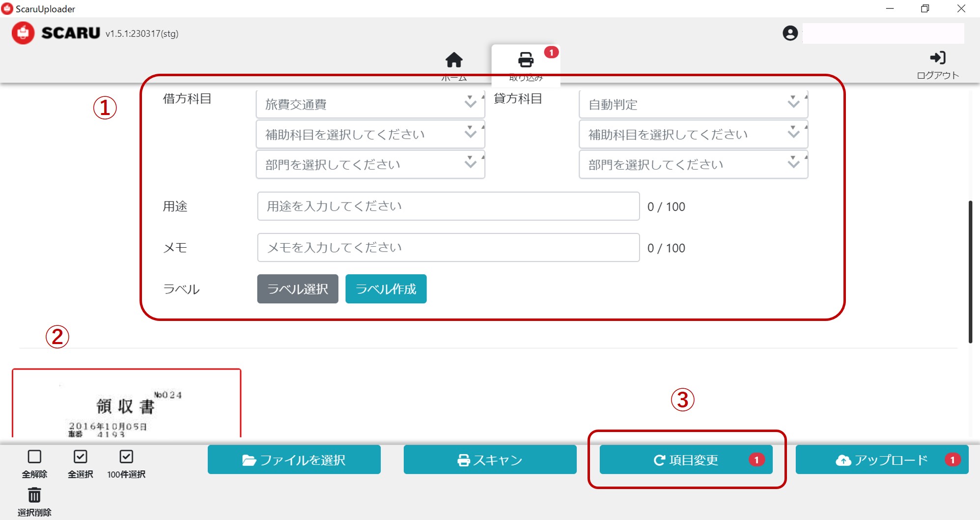Click the ラベル選択 button
980x520 pixels.
pos(298,289)
